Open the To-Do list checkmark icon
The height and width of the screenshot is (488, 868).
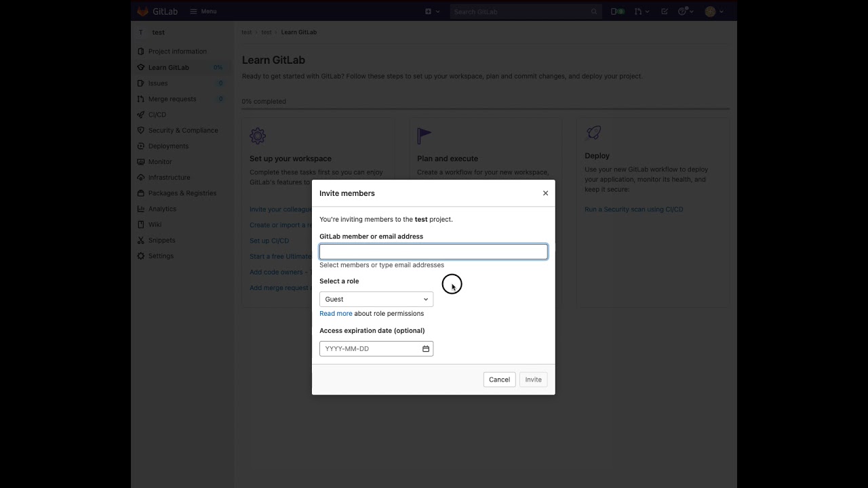click(665, 12)
